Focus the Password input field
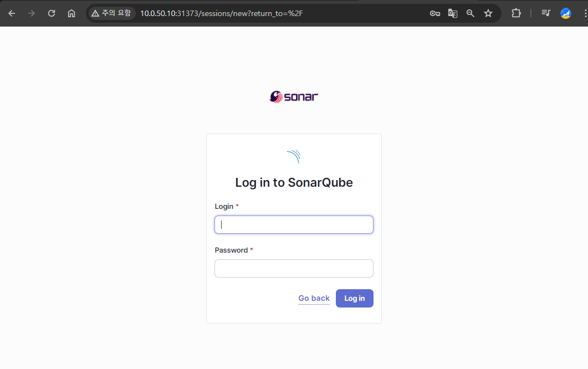 pyautogui.click(x=294, y=269)
